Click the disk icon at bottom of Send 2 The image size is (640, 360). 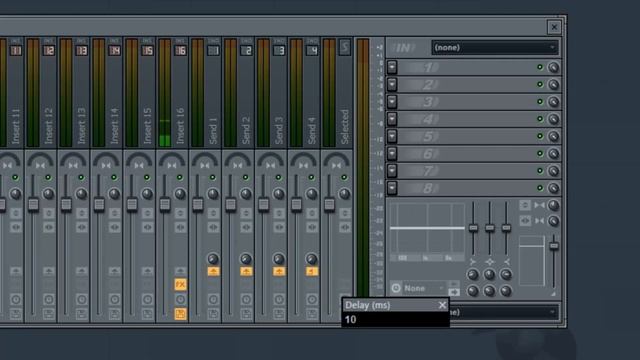tap(246, 314)
